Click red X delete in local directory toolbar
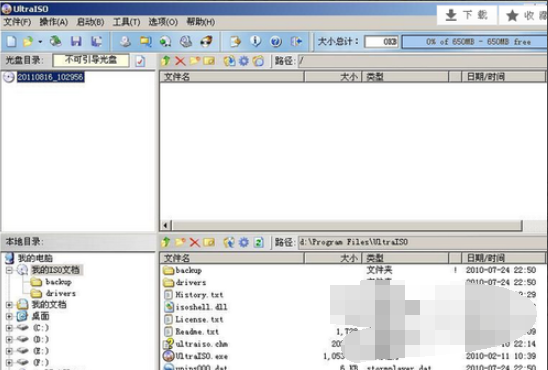Screen dimensions: 548x370 click(x=194, y=242)
